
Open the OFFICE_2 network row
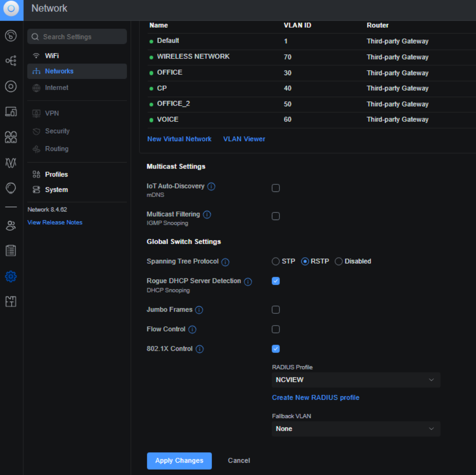coord(312,104)
